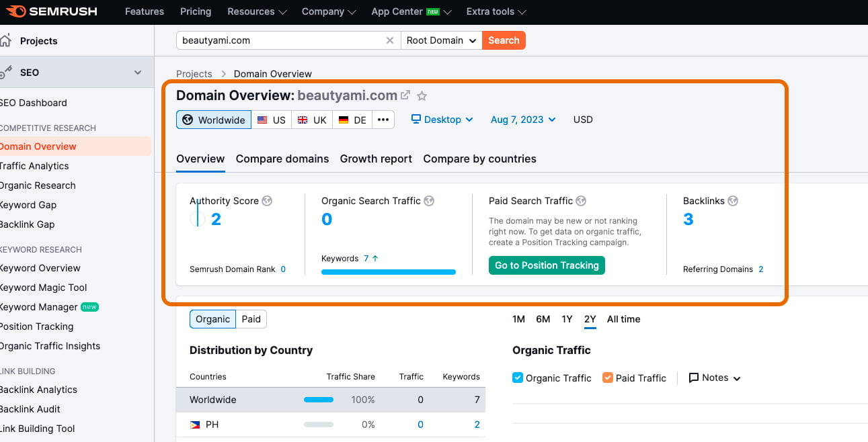Screen dimensions: 868x442
Task: Select Worldwide row in country table
Action: pos(331,400)
